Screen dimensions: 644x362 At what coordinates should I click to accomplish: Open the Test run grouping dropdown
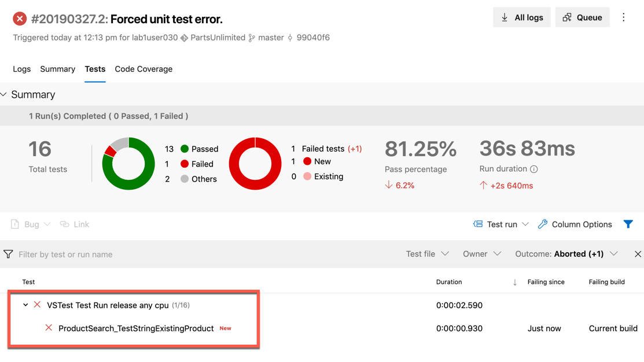click(501, 224)
